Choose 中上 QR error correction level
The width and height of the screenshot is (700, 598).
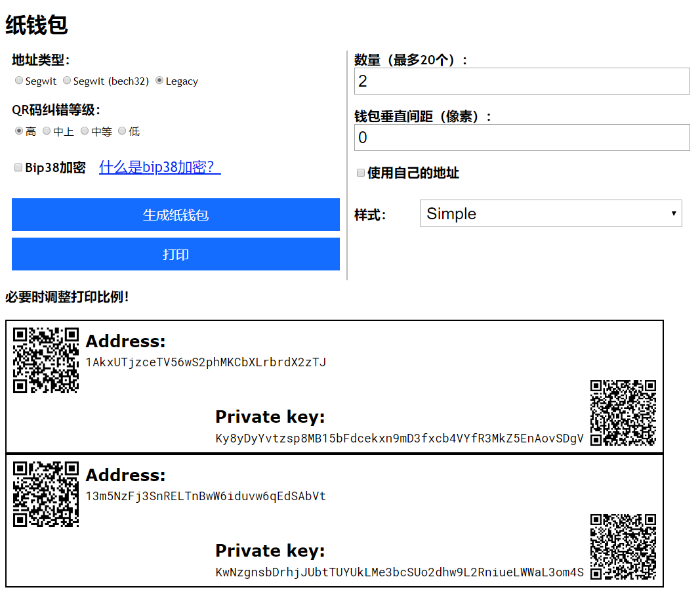click(47, 131)
